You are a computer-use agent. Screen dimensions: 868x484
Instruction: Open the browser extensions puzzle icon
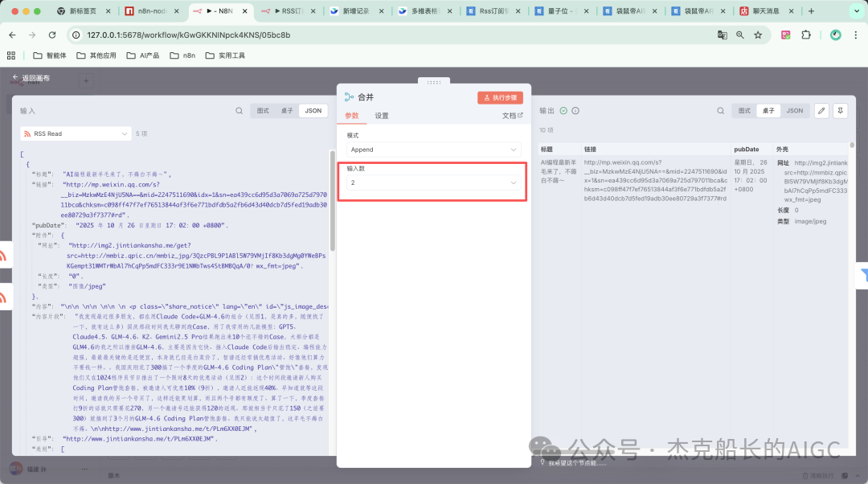(806, 35)
